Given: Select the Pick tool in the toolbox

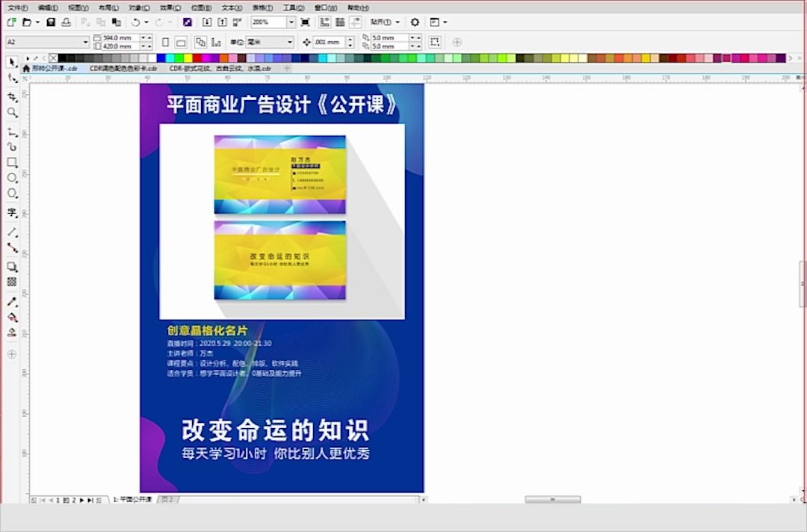Looking at the screenshot, I should [x=11, y=61].
